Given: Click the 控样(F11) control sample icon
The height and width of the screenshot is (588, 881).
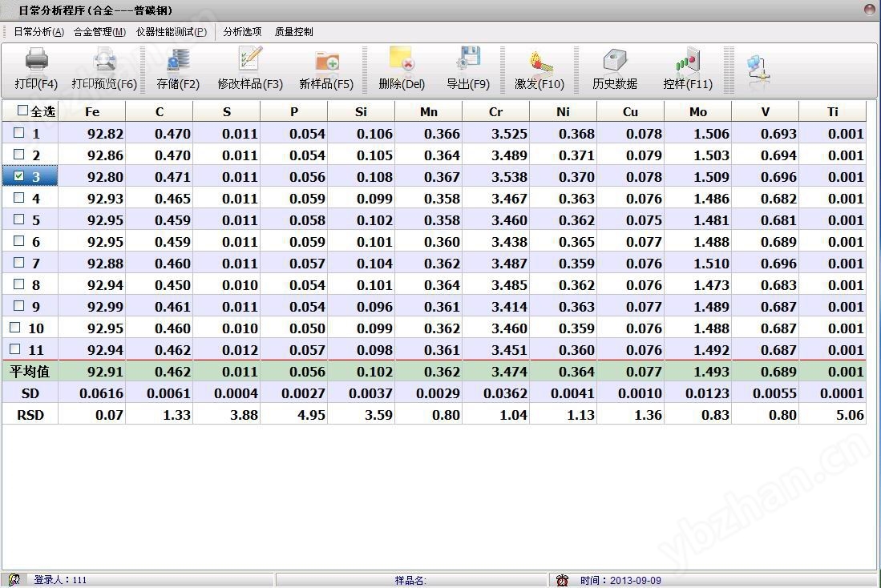Looking at the screenshot, I should tap(688, 59).
